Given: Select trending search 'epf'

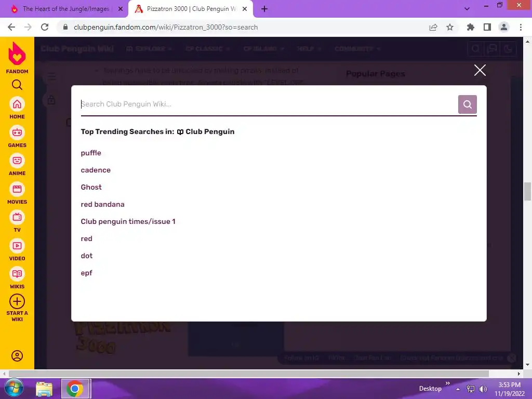Looking at the screenshot, I should pos(87,273).
